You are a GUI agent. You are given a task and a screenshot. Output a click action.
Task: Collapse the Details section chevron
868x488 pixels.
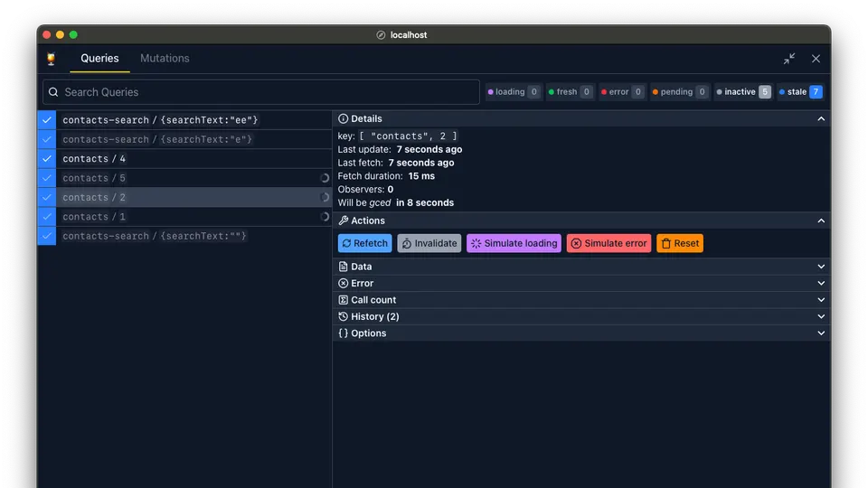821,118
